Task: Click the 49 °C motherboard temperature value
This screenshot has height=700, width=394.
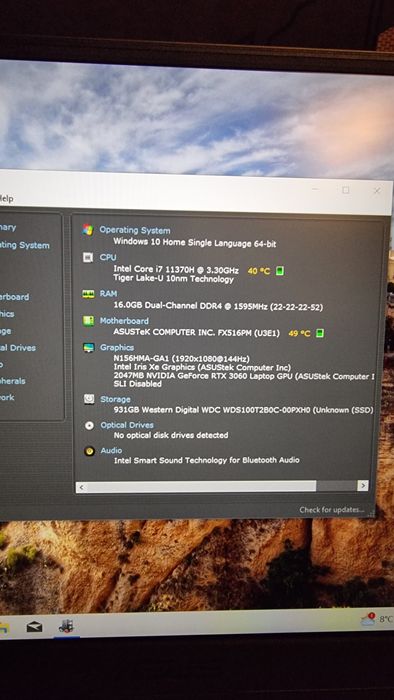Action: point(299,333)
